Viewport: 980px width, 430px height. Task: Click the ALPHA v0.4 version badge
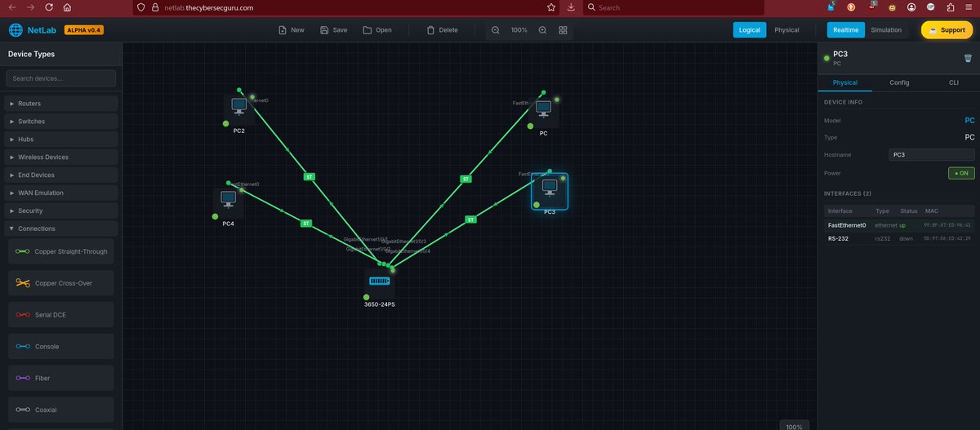click(x=84, y=30)
